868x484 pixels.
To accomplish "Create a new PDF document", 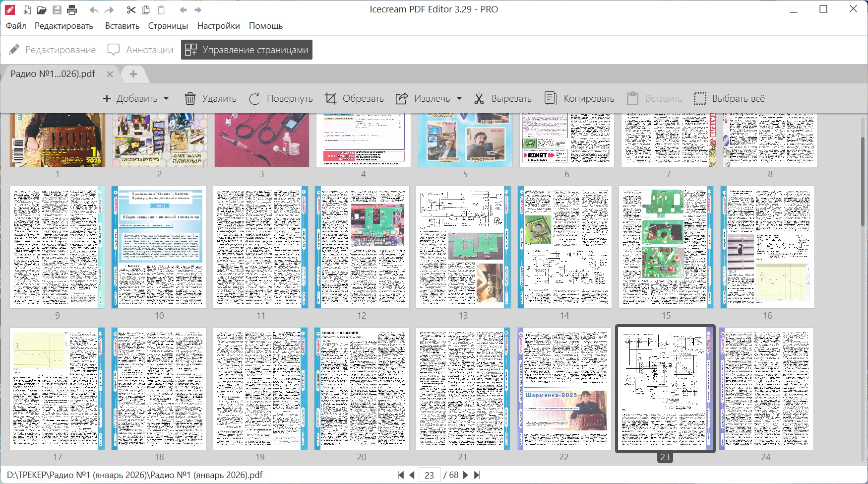I will click(x=27, y=10).
